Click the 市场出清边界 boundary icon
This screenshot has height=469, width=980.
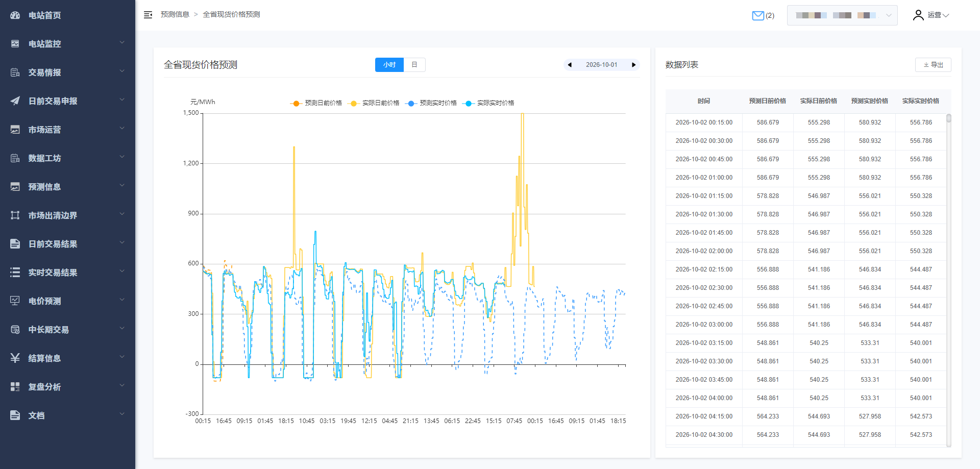(x=15, y=215)
